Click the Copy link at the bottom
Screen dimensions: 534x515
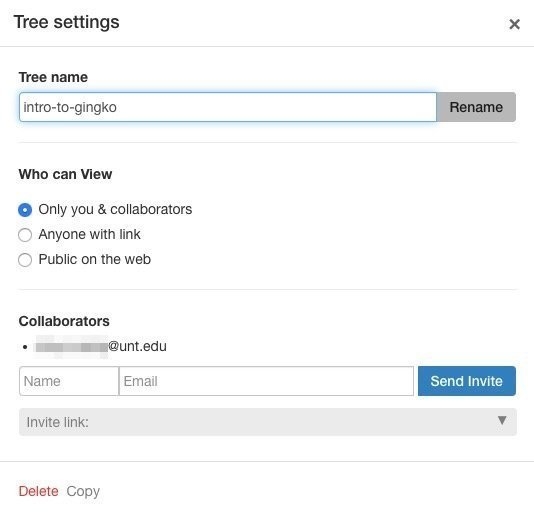tap(83, 491)
